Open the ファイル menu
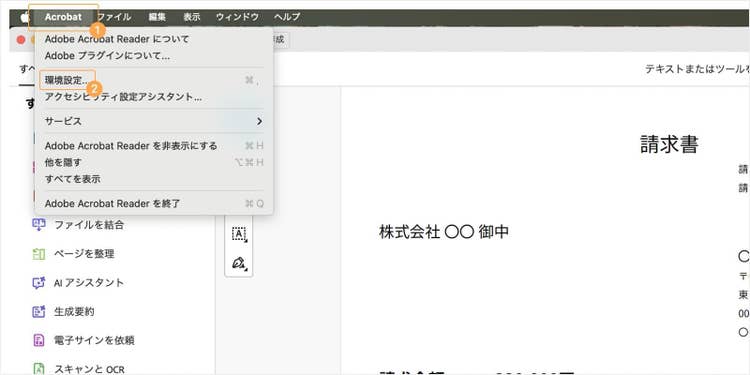Screen dimensions: 750x375 (114, 17)
